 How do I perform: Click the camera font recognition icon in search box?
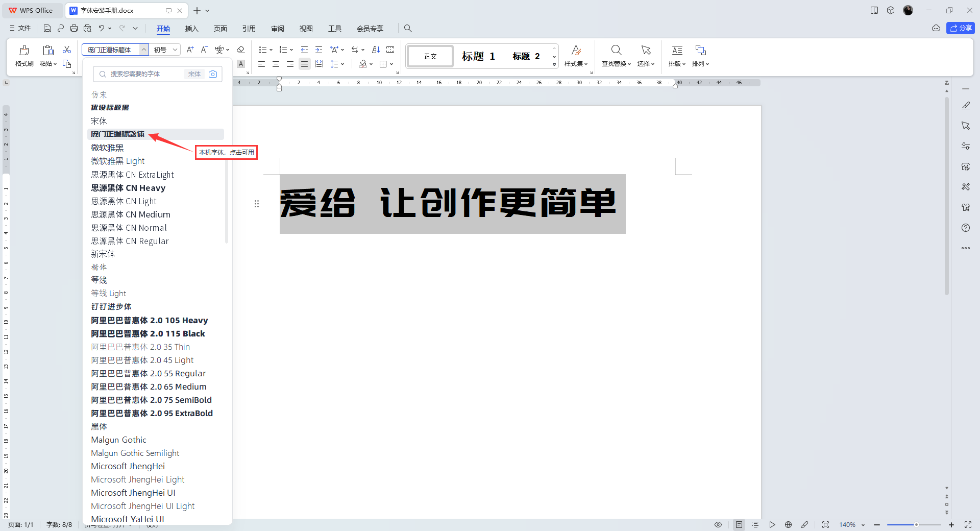(213, 74)
